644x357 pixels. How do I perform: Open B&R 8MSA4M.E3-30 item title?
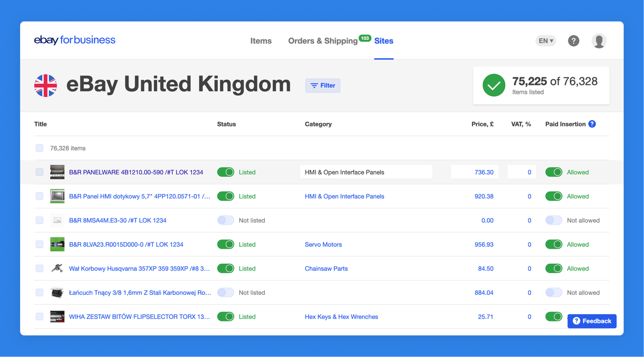(x=118, y=220)
